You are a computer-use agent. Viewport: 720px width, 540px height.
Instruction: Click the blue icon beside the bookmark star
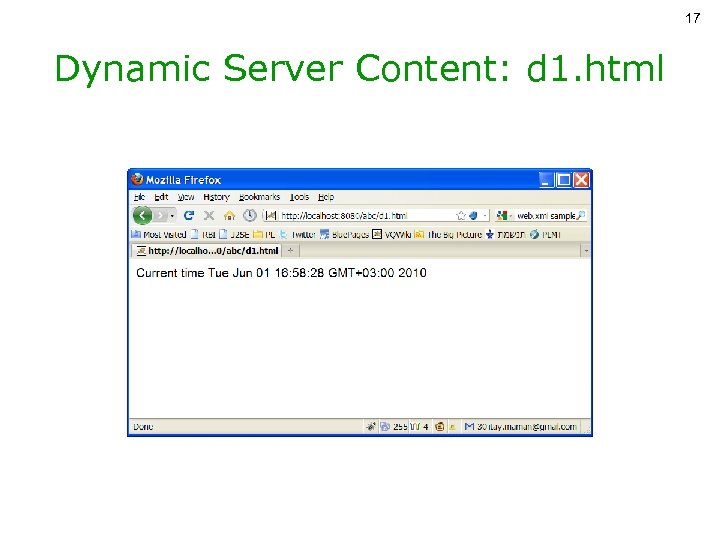tap(473, 215)
